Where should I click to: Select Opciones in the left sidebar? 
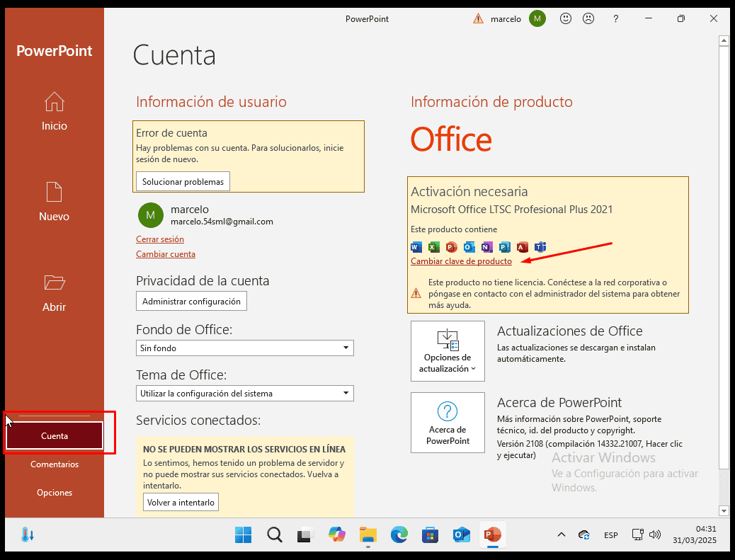click(55, 493)
